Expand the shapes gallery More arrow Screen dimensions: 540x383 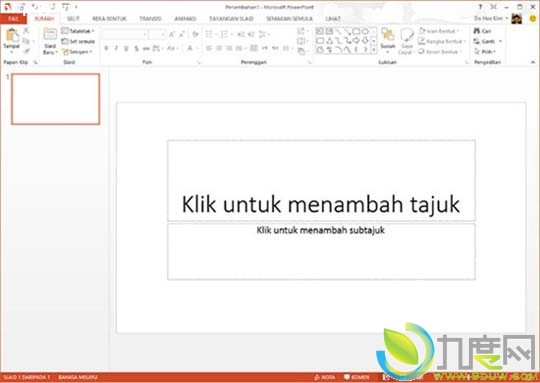coord(374,50)
